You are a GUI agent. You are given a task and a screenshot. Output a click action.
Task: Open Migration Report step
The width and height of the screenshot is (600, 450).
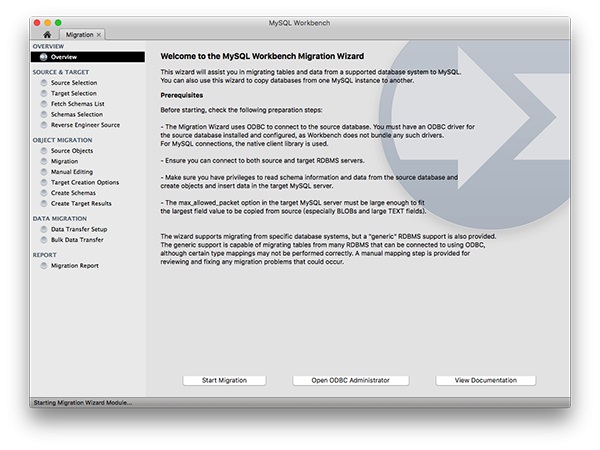(x=75, y=266)
